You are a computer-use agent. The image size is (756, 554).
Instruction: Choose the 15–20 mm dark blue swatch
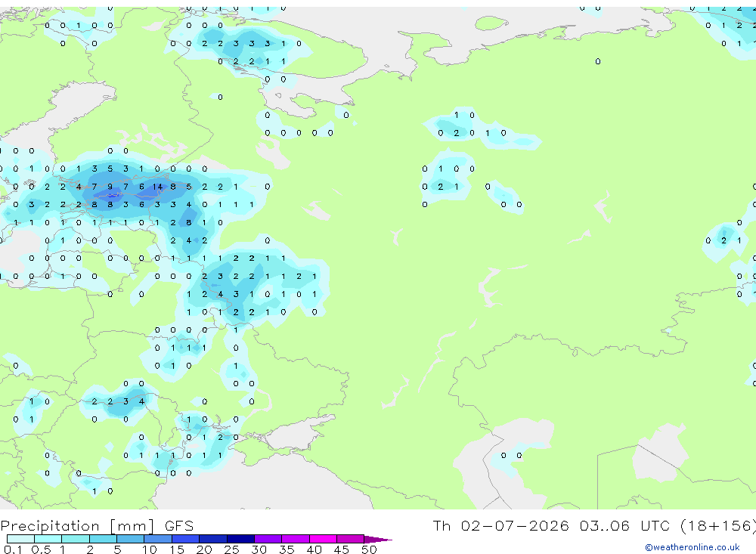[x=186, y=539]
